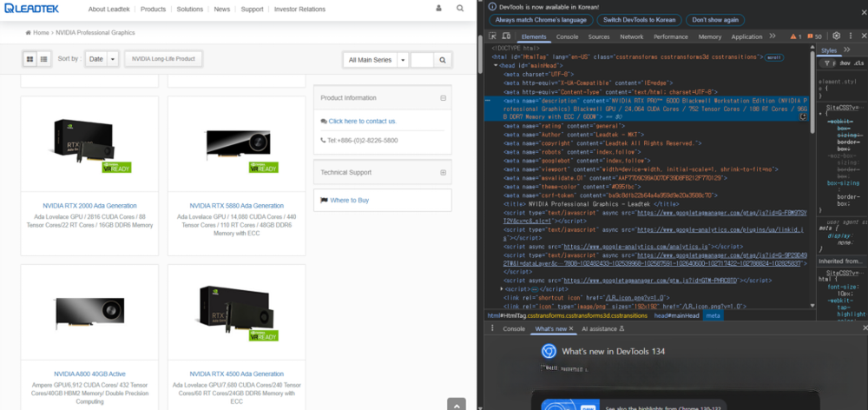Collapse the Product Information panel
This screenshot has width=868, height=410.
(443, 98)
